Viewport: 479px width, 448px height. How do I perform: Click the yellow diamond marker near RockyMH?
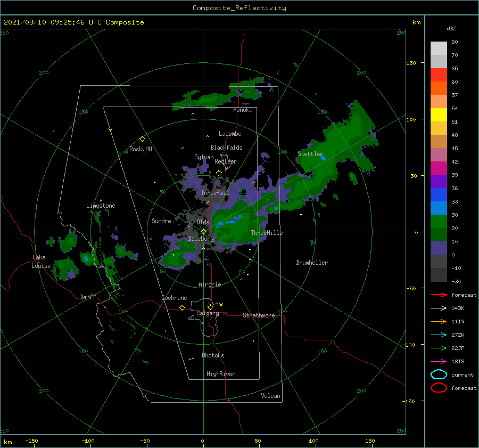coord(142,139)
